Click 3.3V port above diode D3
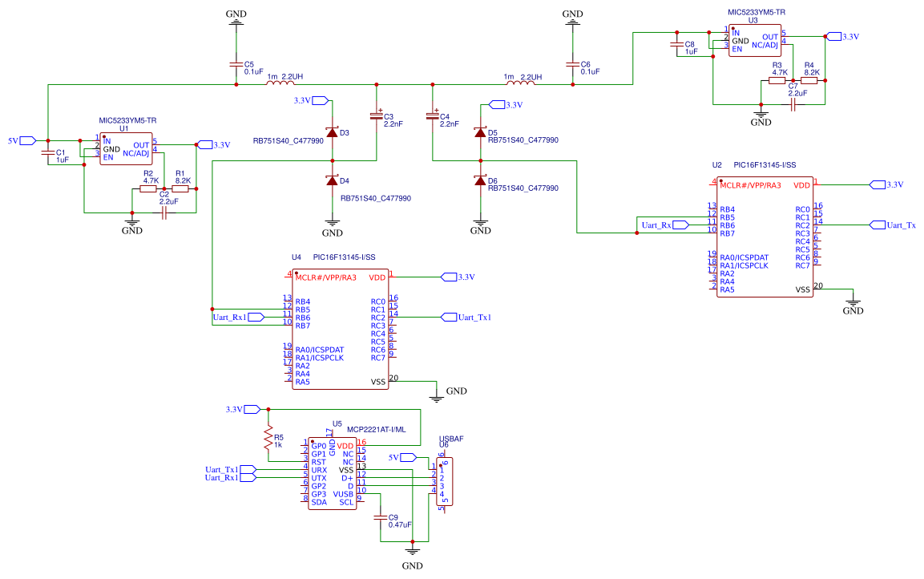The height and width of the screenshot is (579, 924). click(311, 101)
